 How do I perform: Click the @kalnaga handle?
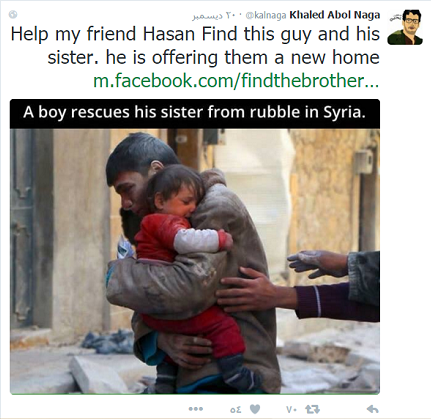[266, 15]
